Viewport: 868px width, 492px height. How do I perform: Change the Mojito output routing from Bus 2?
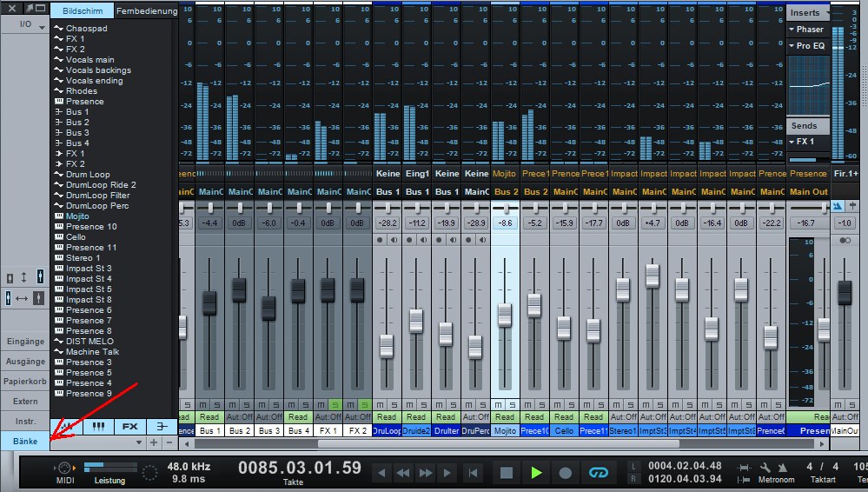tap(506, 192)
